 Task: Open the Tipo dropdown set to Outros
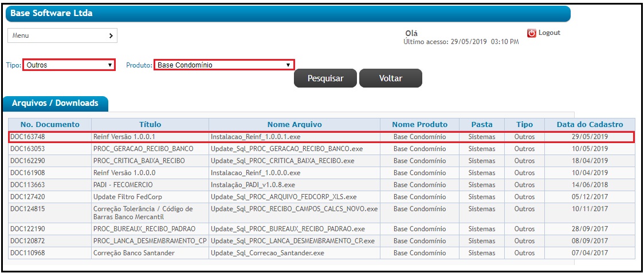(x=69, y=65)
